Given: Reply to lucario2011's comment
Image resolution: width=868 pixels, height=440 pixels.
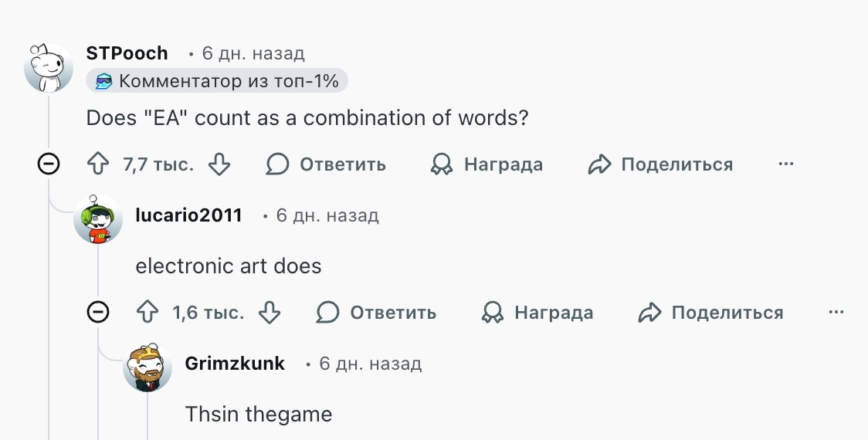Looking at the screenshot, I should pyautogui.click(x=376, y=313).
